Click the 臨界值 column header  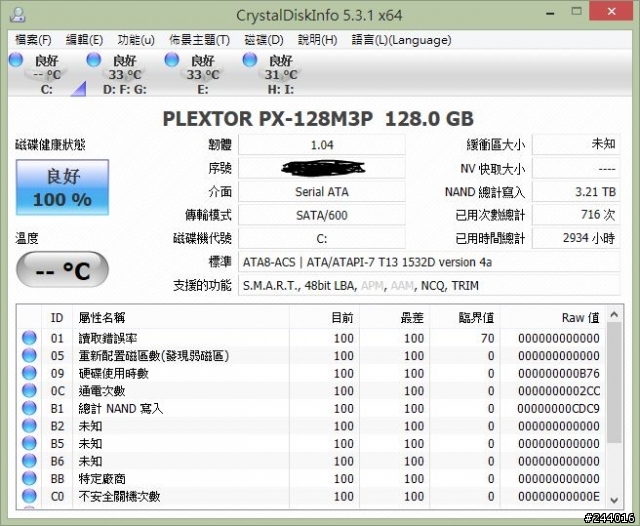coord(465,317)
